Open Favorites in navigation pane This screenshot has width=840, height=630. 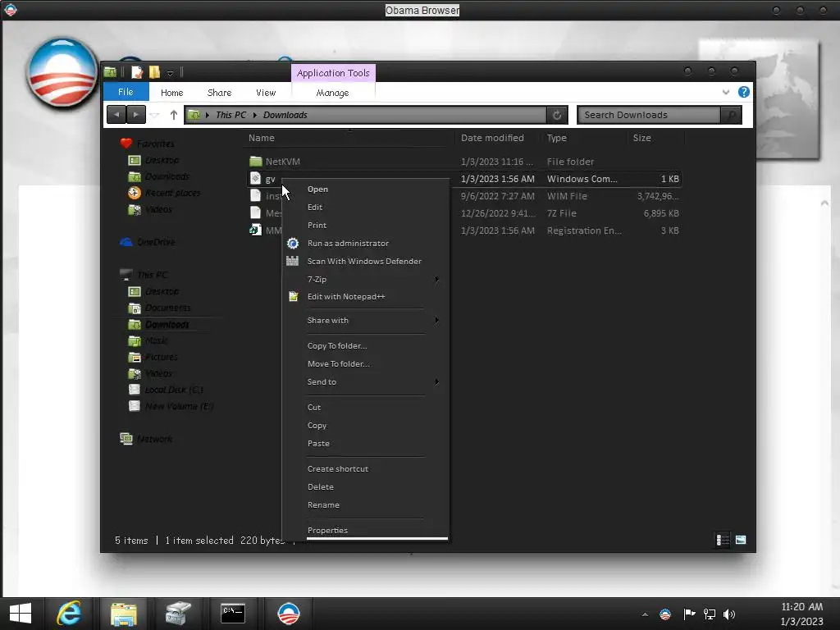tap(155, 144)
